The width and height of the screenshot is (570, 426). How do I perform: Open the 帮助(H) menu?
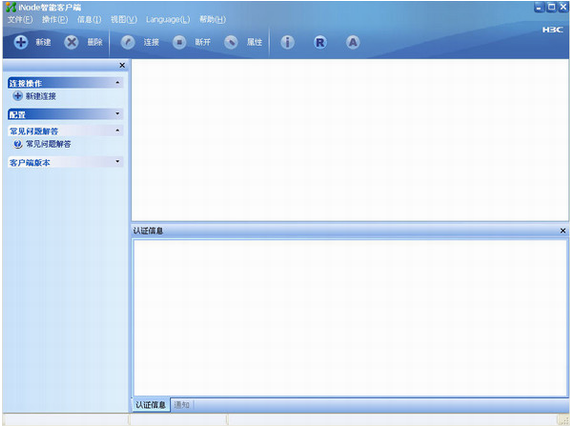[x=213, y=19]
